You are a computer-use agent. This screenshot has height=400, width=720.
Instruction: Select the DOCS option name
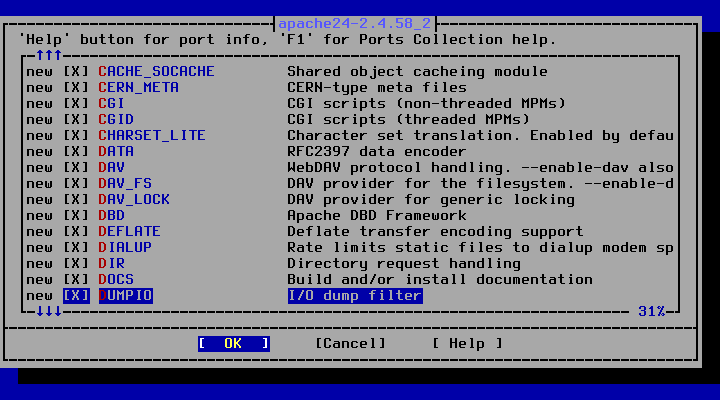[x=116, y=279]
